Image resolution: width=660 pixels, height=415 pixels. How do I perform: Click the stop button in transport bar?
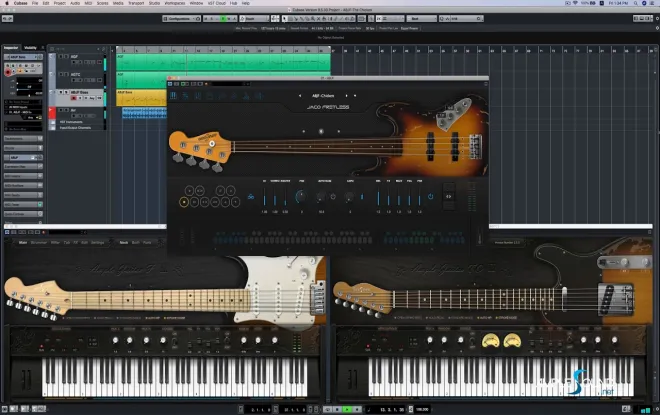337,409
